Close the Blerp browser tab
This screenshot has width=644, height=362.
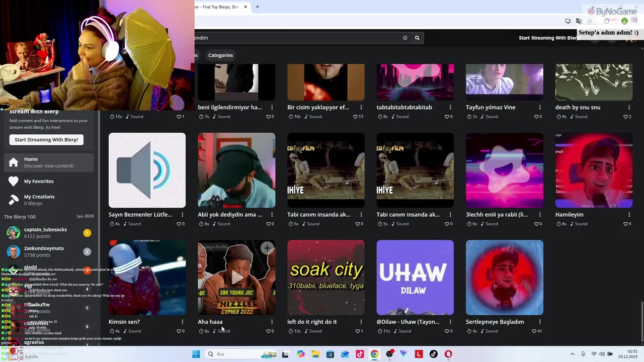pyautogui.click(x=246, y=7)
